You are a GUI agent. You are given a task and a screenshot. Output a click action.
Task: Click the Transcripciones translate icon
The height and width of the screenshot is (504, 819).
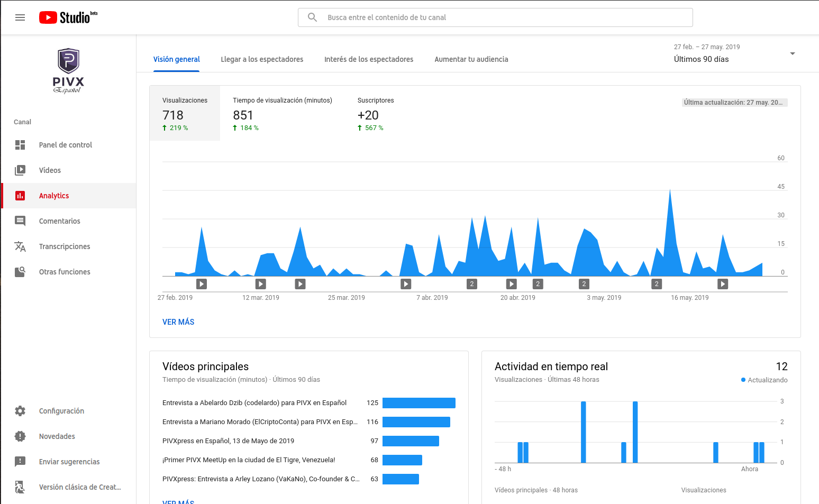[20, 246]
